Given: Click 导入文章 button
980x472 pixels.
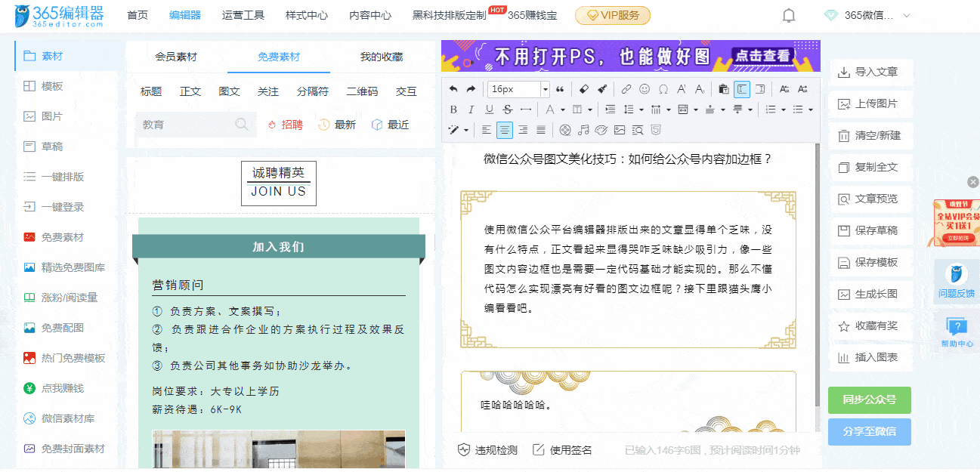Looking at the screenshot, I should [x=870, y=72].
